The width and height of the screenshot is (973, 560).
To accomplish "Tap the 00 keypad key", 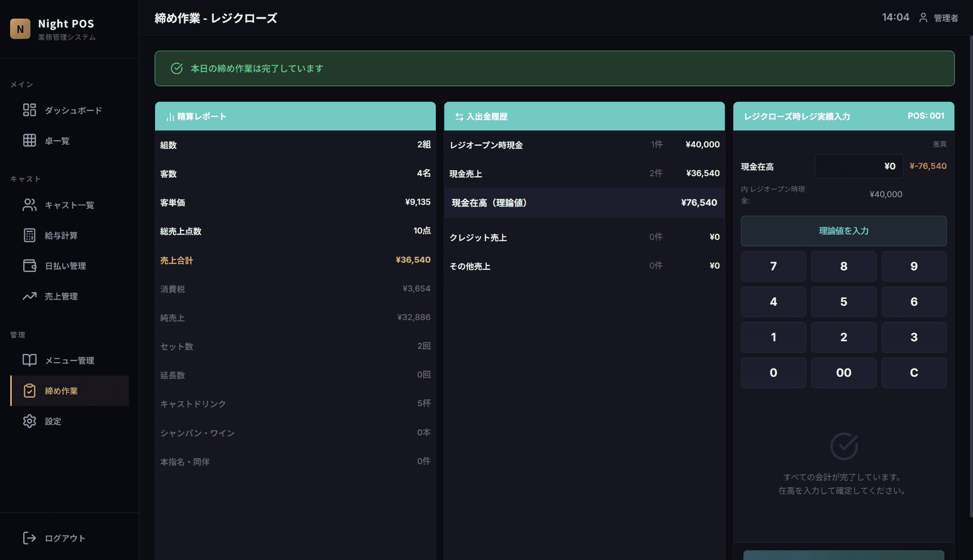I will [x=843, y=373].
